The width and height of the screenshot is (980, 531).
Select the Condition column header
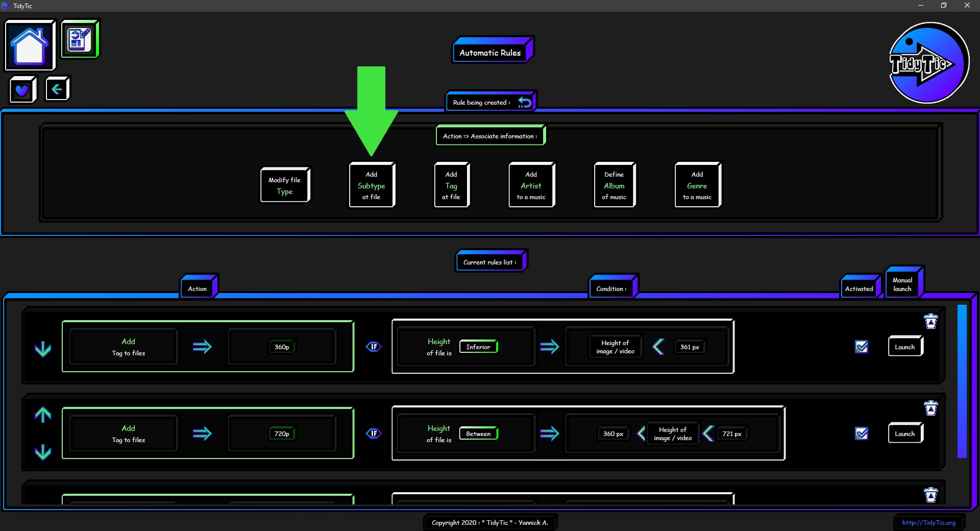click(x=612, y=287)
